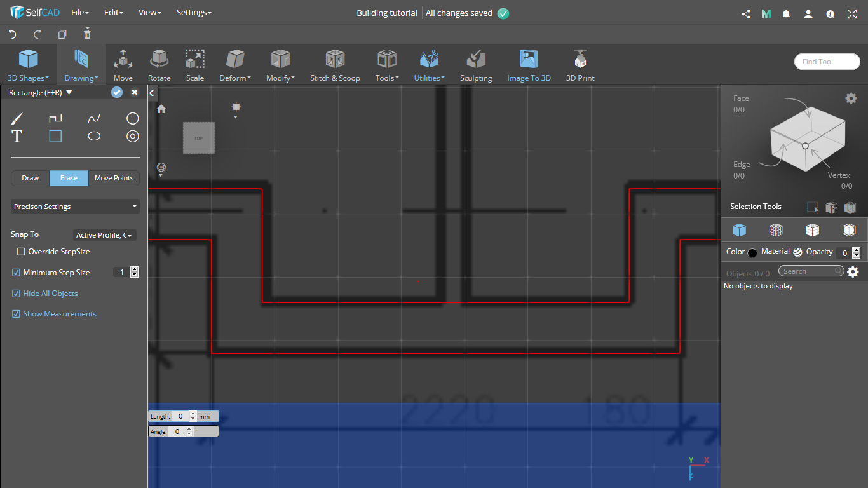Open the Material sphere picker

point(797,252)
